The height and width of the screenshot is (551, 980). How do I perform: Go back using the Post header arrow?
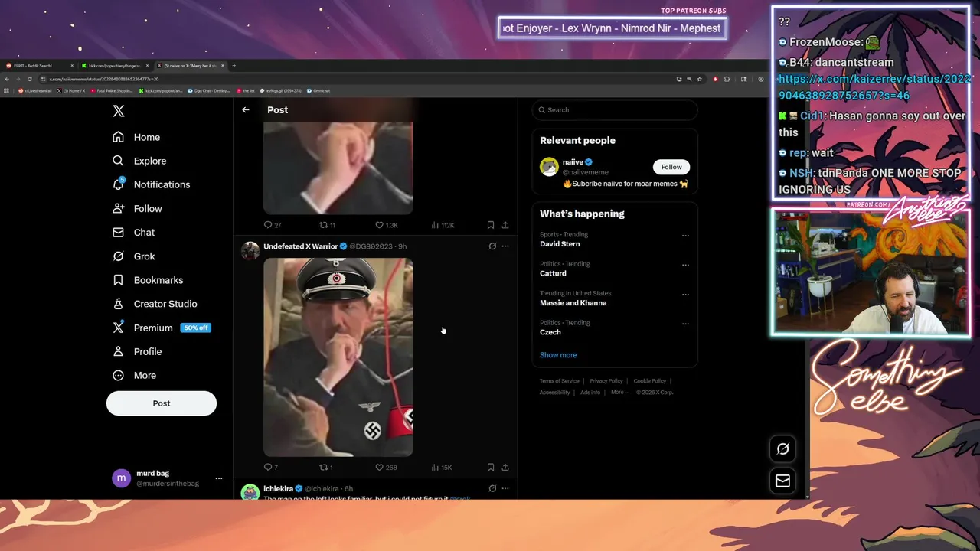(246, 110)
